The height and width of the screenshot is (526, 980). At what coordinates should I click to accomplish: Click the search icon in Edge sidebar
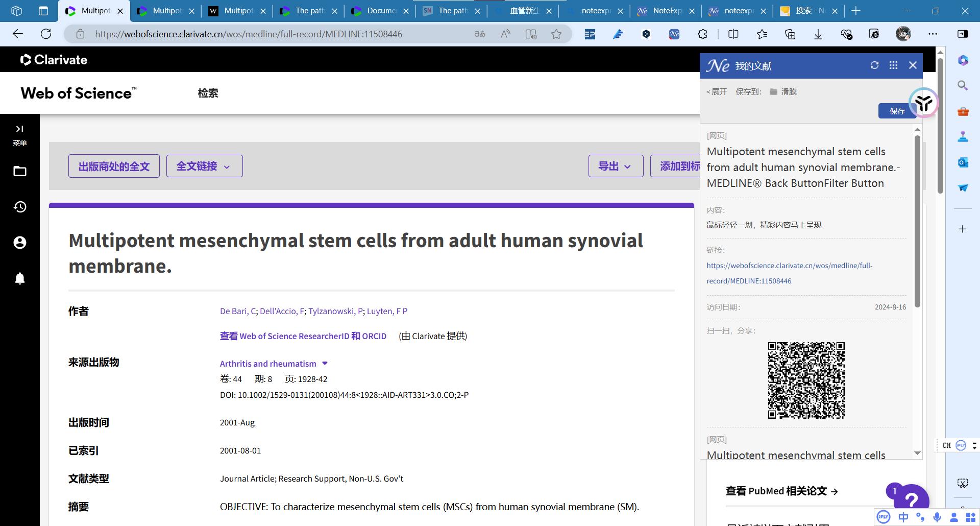963,85
